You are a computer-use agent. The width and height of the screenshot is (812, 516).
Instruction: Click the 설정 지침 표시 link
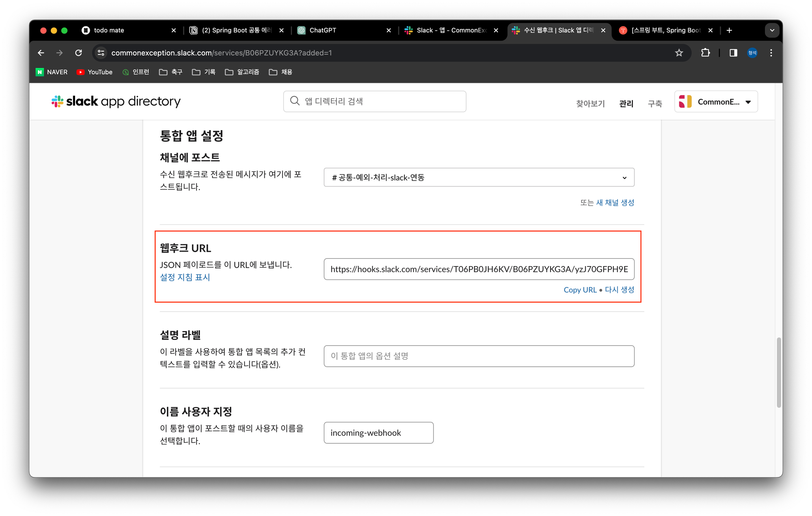pos(185,277)
